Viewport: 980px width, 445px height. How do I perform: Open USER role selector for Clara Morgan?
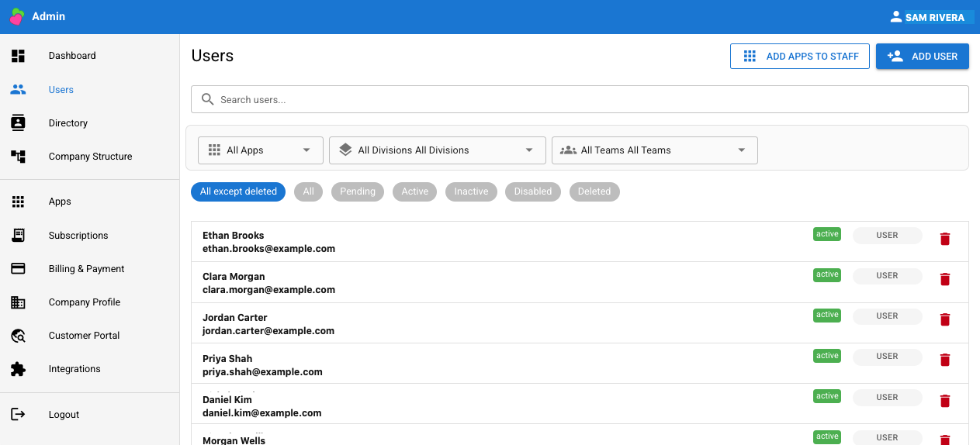(x=888, y=276)
